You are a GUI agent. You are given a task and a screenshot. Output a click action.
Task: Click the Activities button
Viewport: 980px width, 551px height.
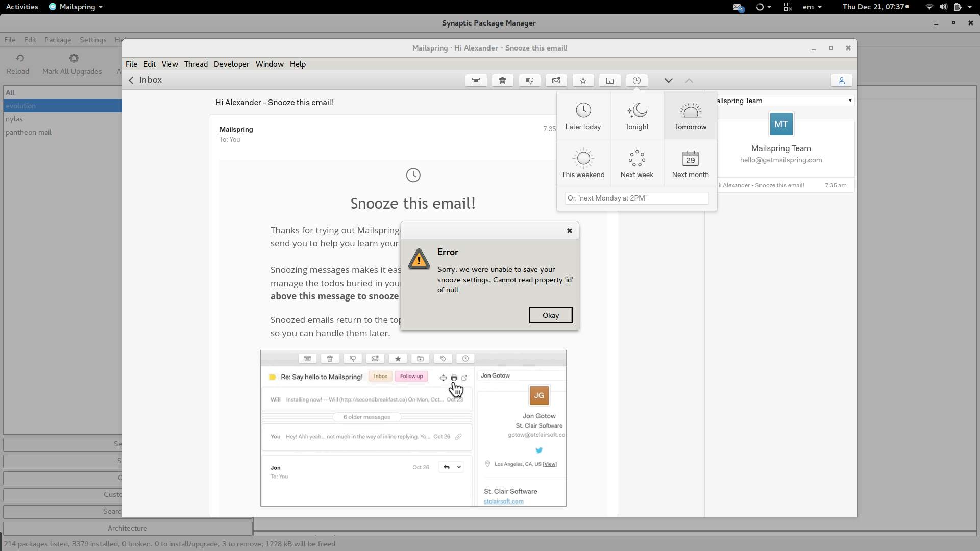click(x=22, y=7)
